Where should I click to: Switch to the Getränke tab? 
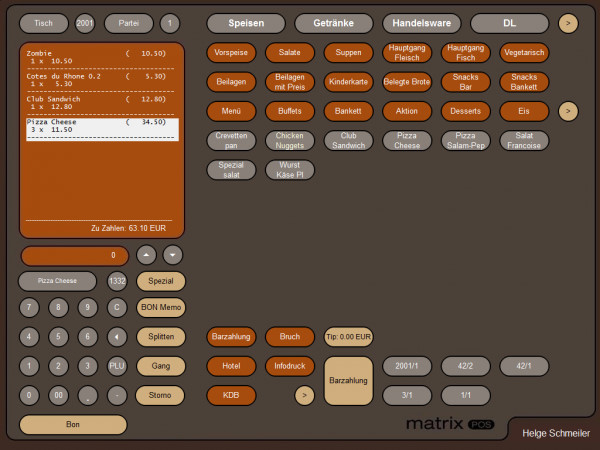point(334,23)
